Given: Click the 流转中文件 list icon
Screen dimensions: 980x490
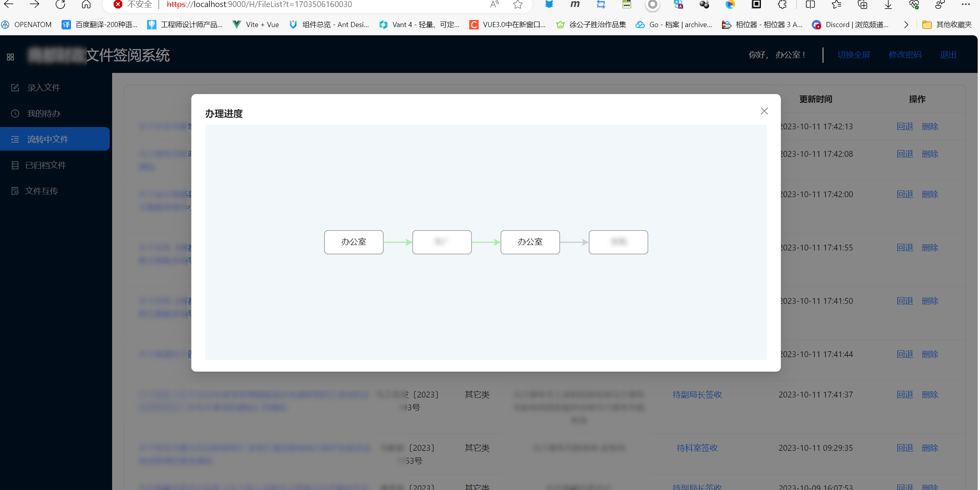Looking at the screenshot, I should pos(15,139).
